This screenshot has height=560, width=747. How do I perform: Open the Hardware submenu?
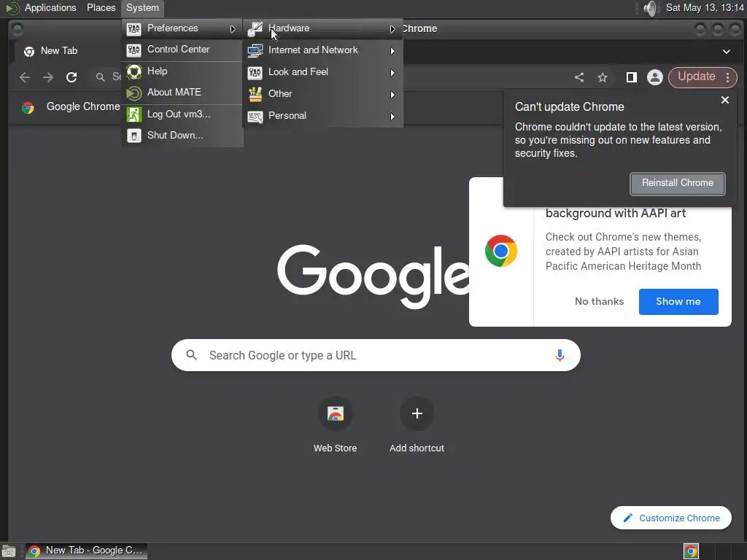coord(323,28)
